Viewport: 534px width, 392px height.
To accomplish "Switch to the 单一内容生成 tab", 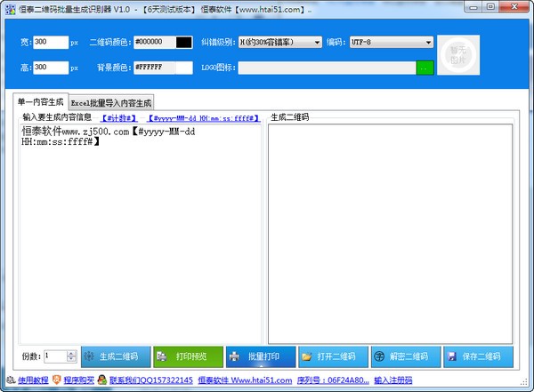I will tap(41, 101).
